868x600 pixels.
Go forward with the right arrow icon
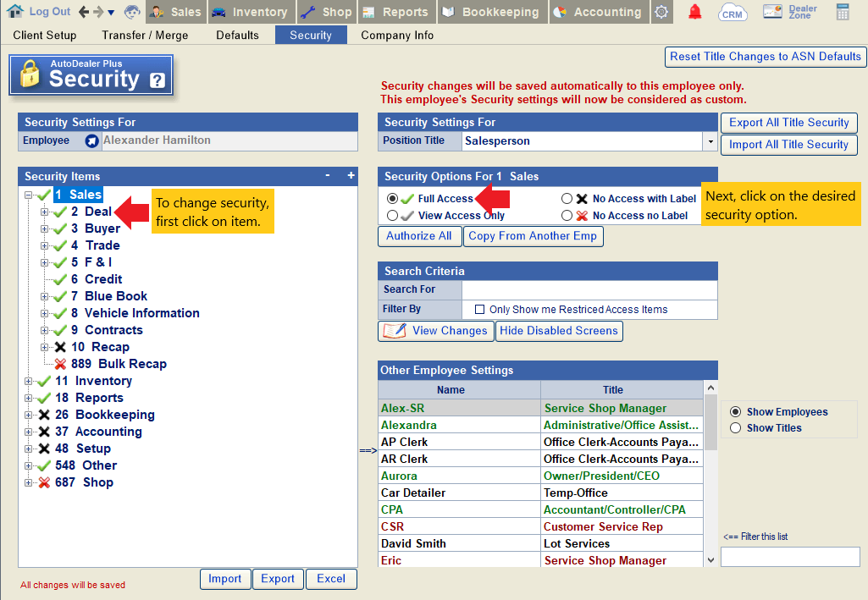98,12
